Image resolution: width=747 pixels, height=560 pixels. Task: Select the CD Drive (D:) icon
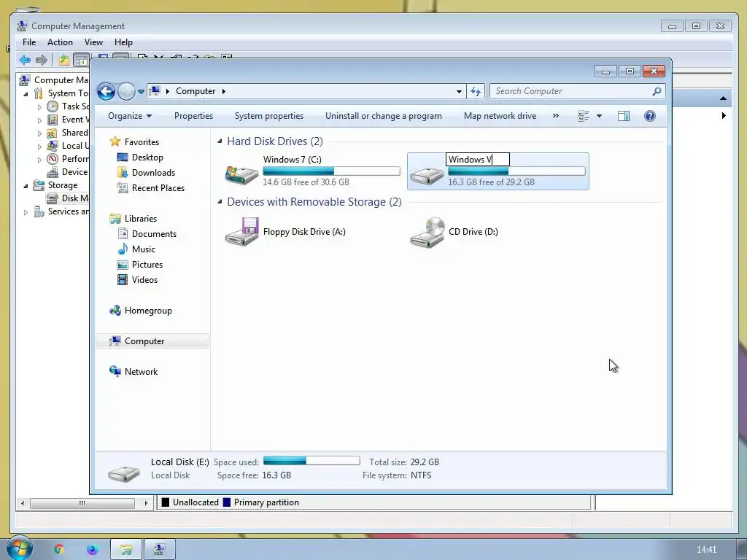[427, 232]
